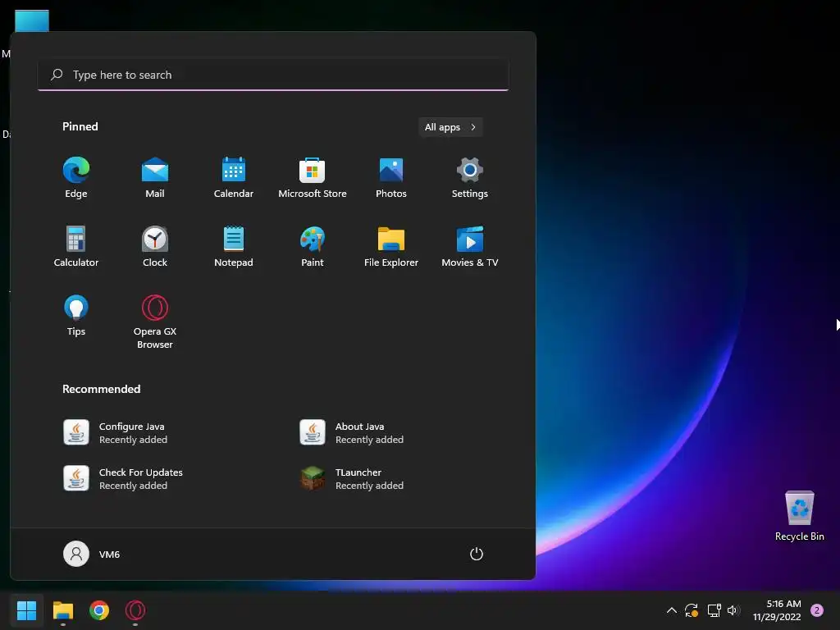Open About Java recommended item

click(352, 432)
